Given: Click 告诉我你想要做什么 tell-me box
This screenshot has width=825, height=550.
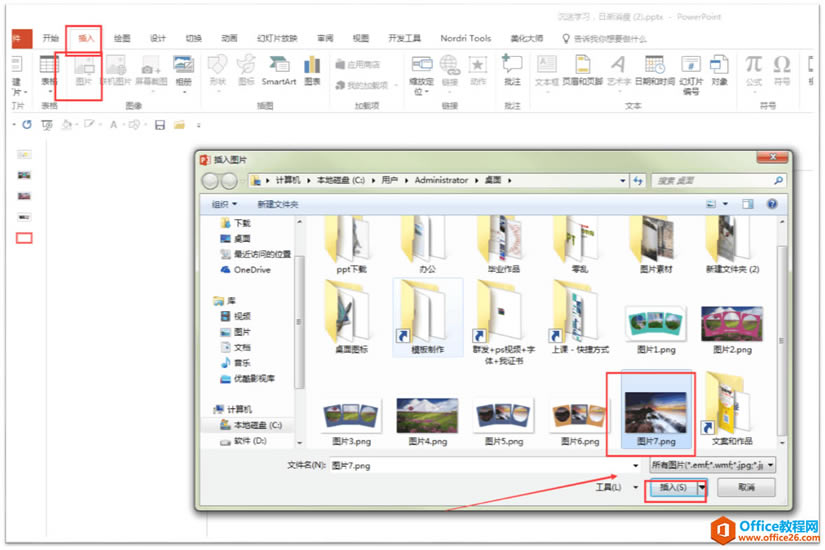Looking at the screenshot, I should pos(605,38).
